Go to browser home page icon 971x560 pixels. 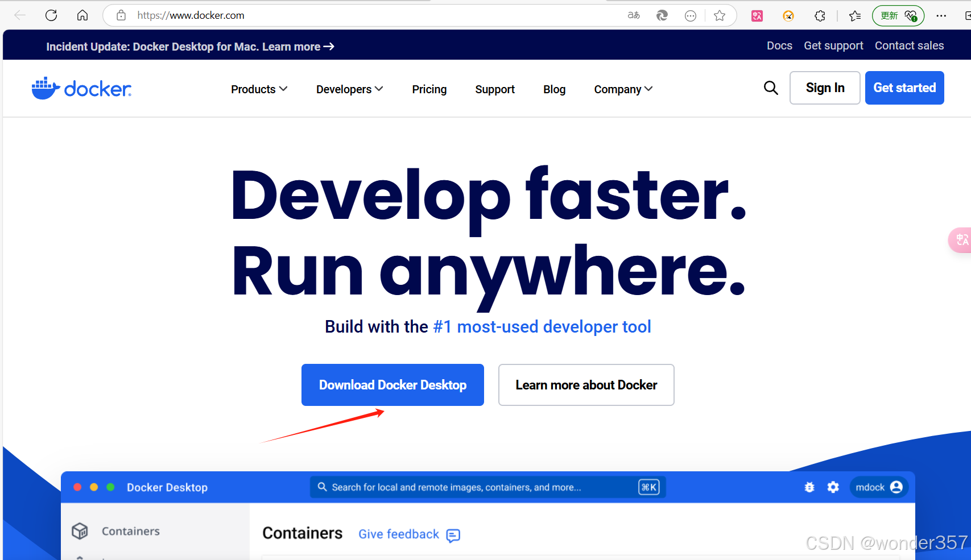82,15
